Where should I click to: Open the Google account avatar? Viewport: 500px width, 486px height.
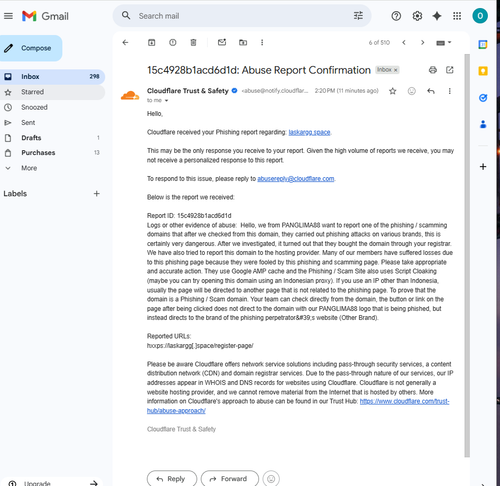(480, 16)
